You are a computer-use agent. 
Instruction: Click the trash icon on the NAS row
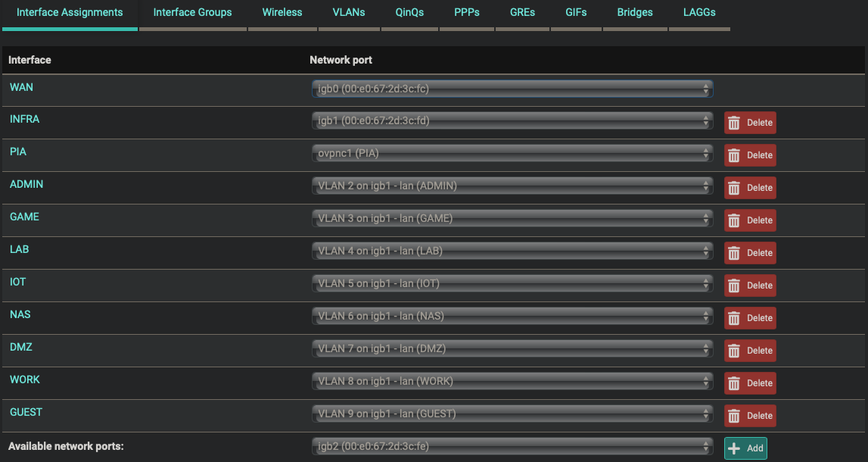pyautogui.click(x=733, y=318)
